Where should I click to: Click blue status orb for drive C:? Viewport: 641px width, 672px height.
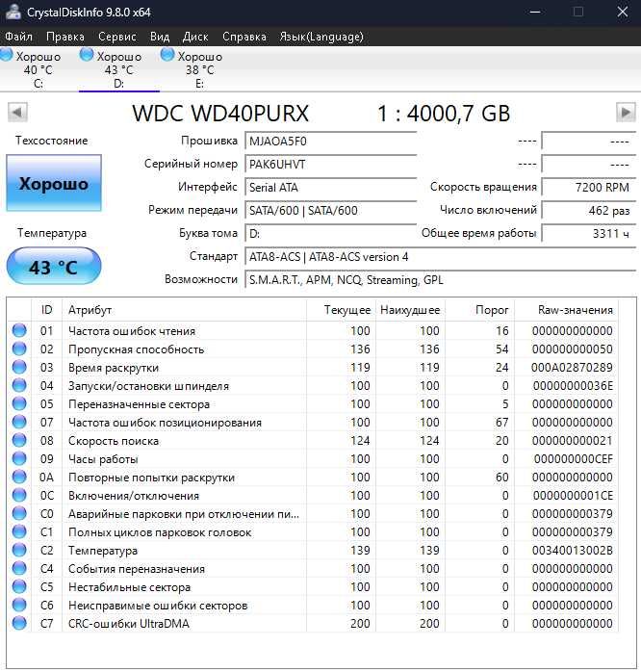tap(6, 55)
